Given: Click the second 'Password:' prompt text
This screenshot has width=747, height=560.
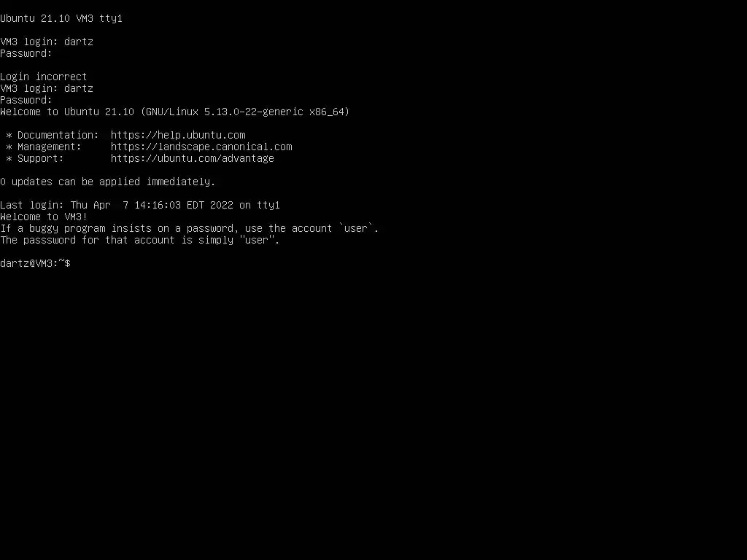Looking at the screenshot, I should pyautogui.click(x=26, y=100).
